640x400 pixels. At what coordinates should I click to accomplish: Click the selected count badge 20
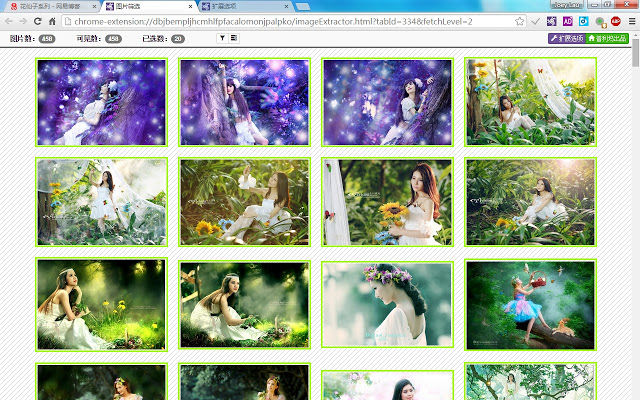point(178,39)
